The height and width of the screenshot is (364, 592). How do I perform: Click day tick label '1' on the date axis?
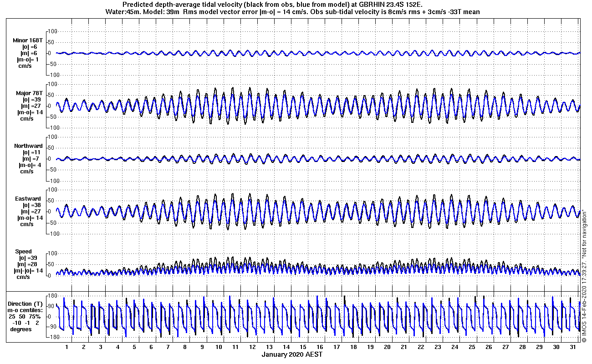(x=67, y=347)
